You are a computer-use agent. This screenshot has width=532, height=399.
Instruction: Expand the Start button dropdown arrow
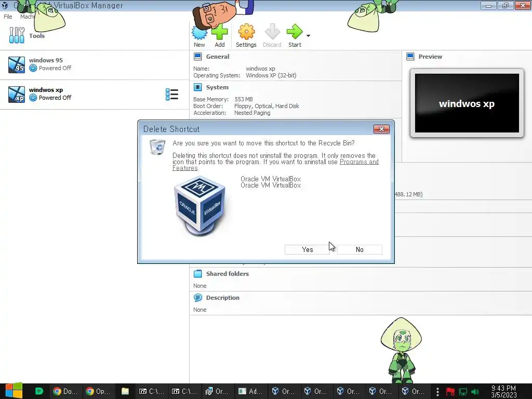coord(308,36)
